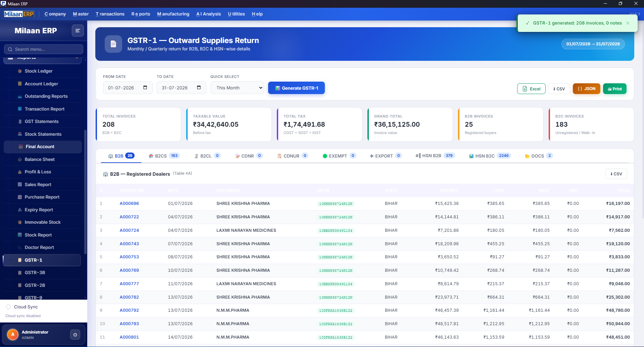The width and height of the screenshot is (644, 347).
Task: Click the To Date field 31-07-2026
Action: tap(181, 88)
